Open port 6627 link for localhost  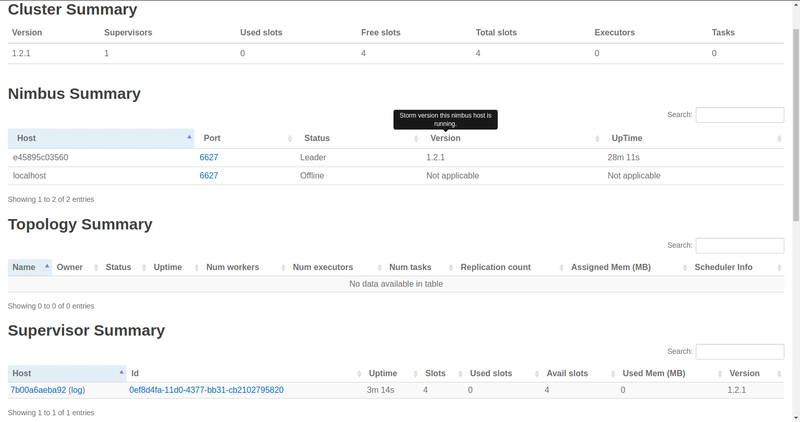(209, 175)
